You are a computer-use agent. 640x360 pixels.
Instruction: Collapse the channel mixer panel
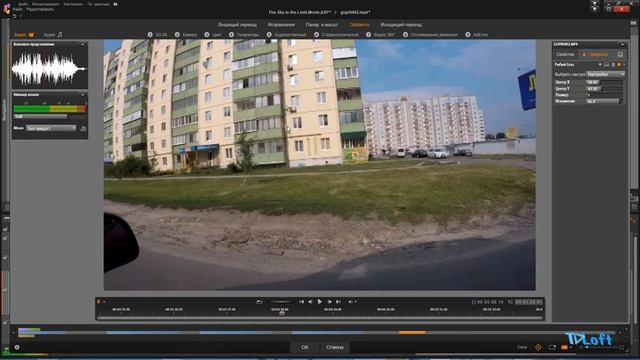[82, 95]
